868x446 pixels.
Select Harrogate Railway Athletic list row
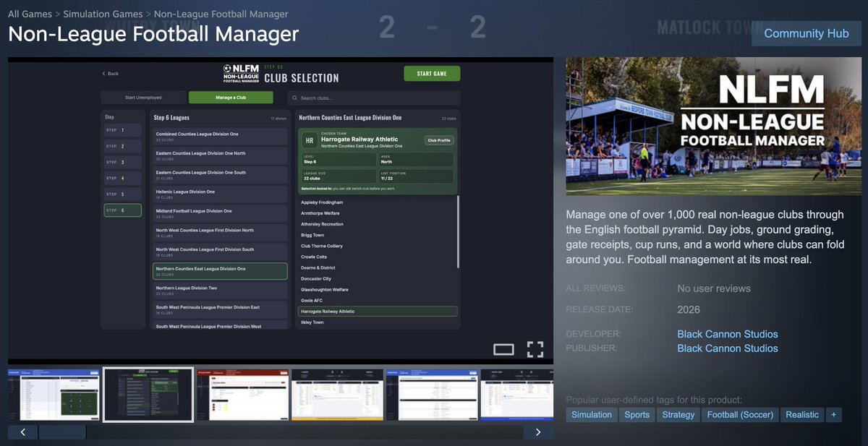click(378, 312)
